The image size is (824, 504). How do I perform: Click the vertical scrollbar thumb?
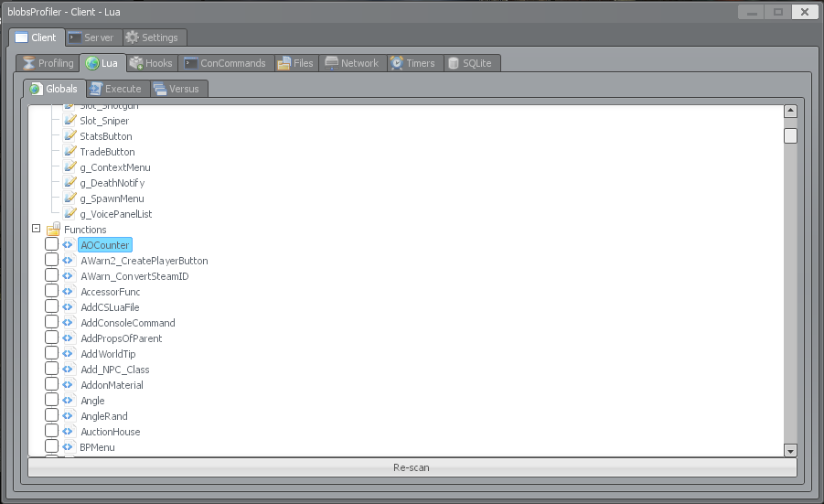(790, 135)
